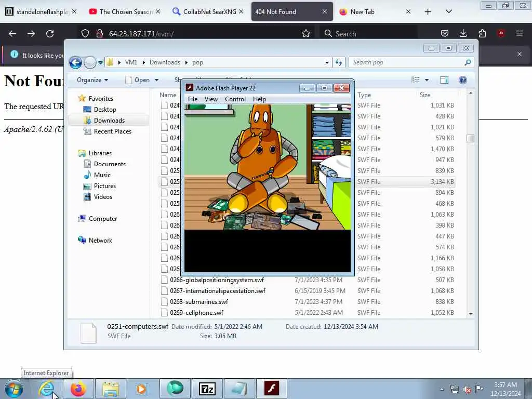Open the File menu in Flash Player

pyautogui.click(x=193, y=99)
